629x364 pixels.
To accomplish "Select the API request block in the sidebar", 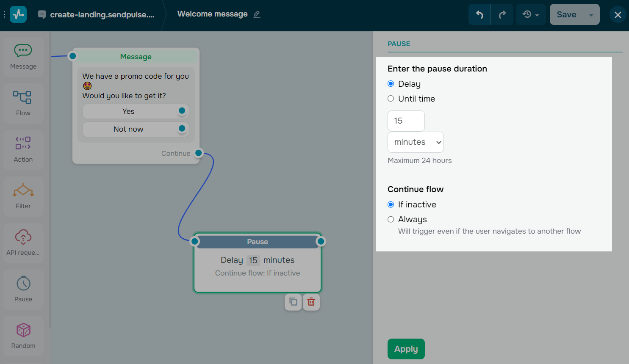I will pos(23,243).
